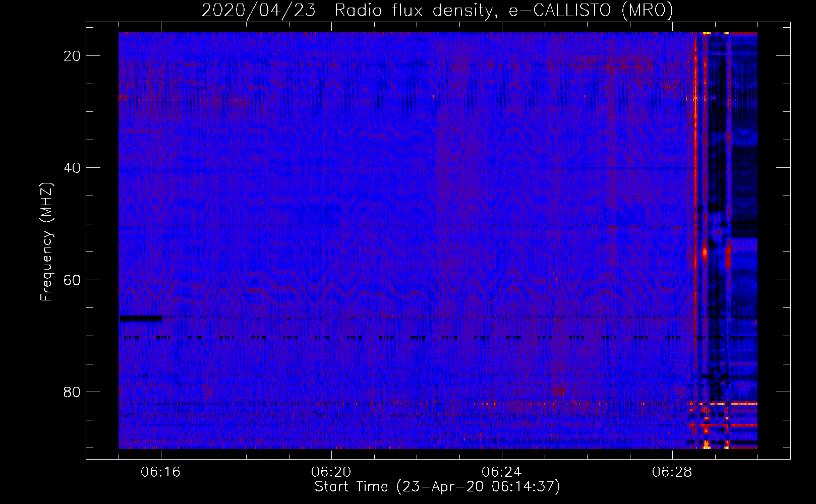Click the bright vertical radio burst stripe
Viewport: 816px width, 504px height.
(695, 202)
